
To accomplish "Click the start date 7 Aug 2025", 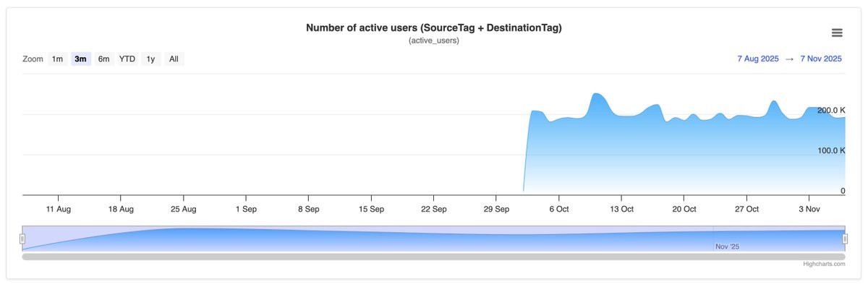I will [758, 59].
